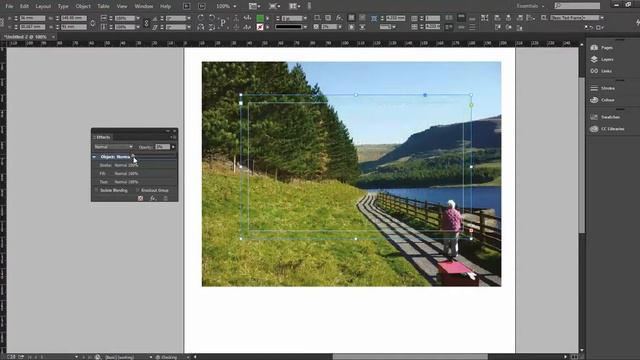640x360 pixels.
Task: Open the arrange documents dropdown
Action: click(x=294, y=6)
